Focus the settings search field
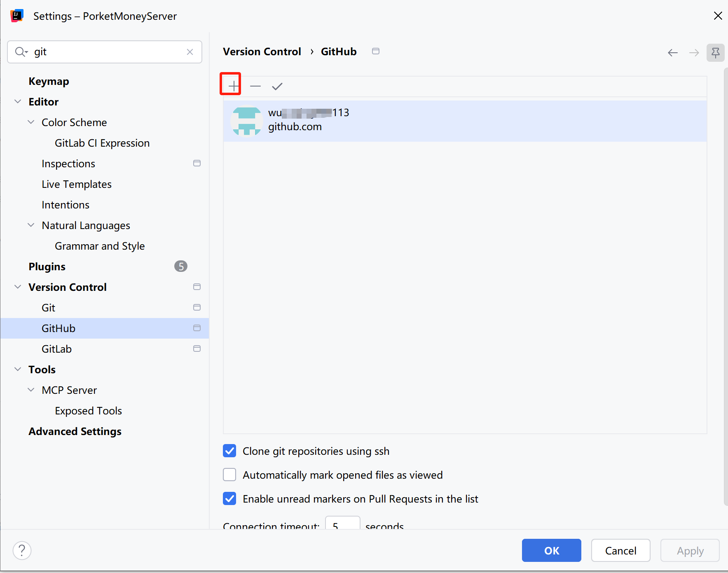The height and width of the screenshot is (573, 728). (105, 52)
